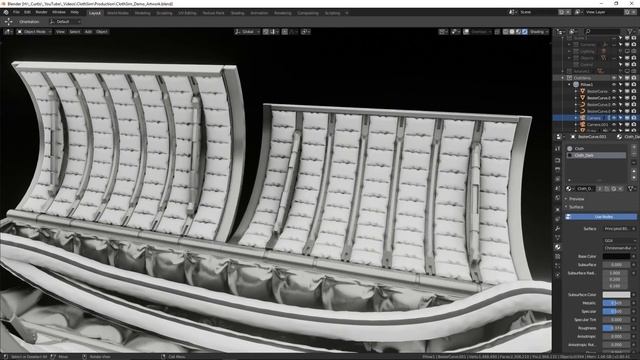
Task: Collapse the Surface panel
Action: click(576, 207)
